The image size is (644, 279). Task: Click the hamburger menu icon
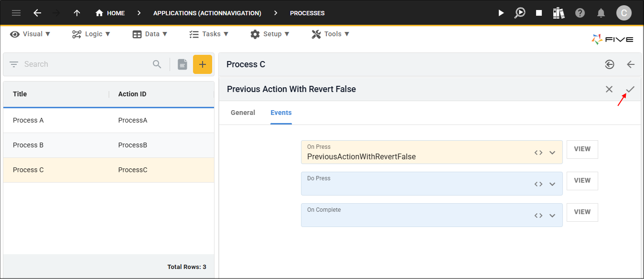pyautogui.click(x=16, y=13)
